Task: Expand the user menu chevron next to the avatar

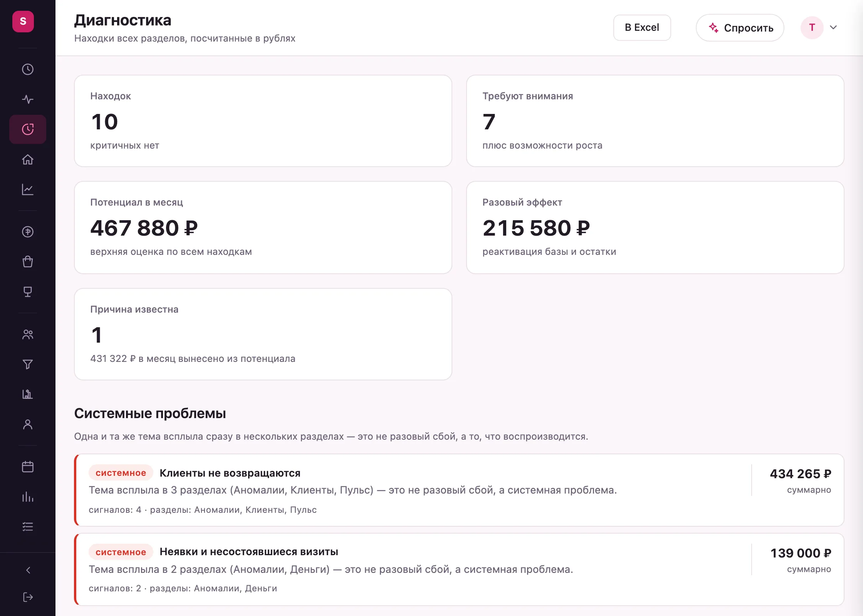Action: 833,27
